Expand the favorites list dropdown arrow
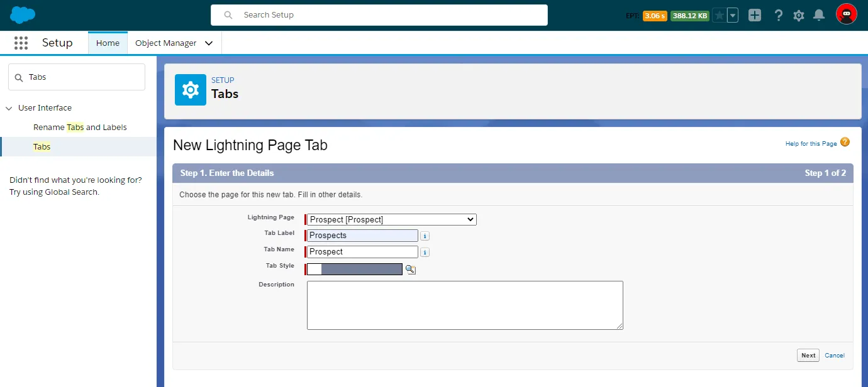The height and width of the screenshot is (387, 868). [733, 16]
